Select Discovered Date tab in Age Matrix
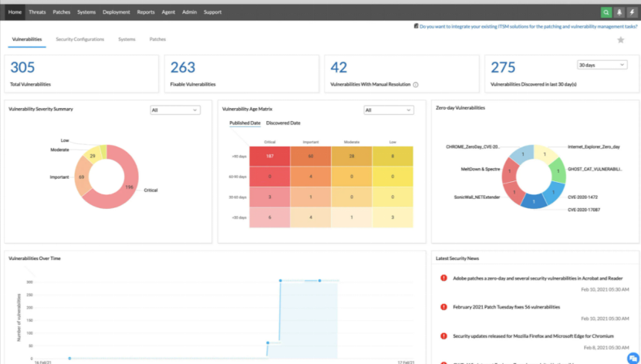This screenshot has height=364, width=641. point(283,123)
